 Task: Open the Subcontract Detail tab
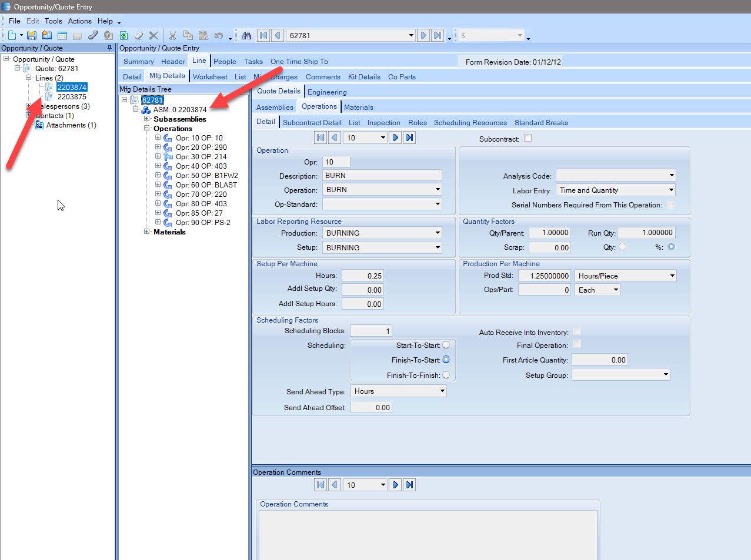312,123
